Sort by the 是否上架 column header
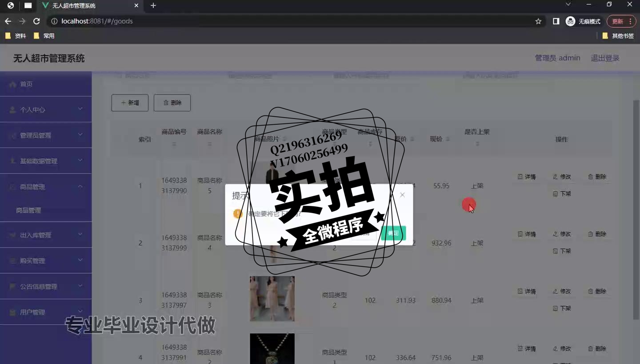Screen dimensions: 640x364 coord(477,138)
